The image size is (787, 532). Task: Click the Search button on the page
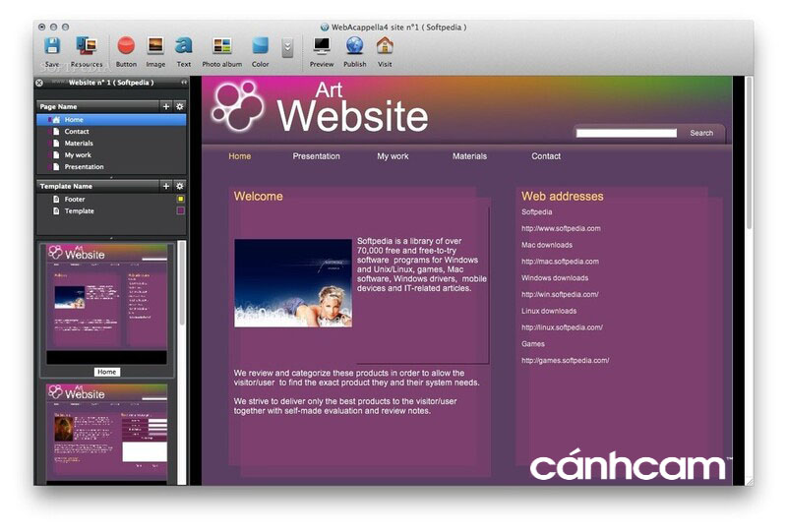coord(701,133)
